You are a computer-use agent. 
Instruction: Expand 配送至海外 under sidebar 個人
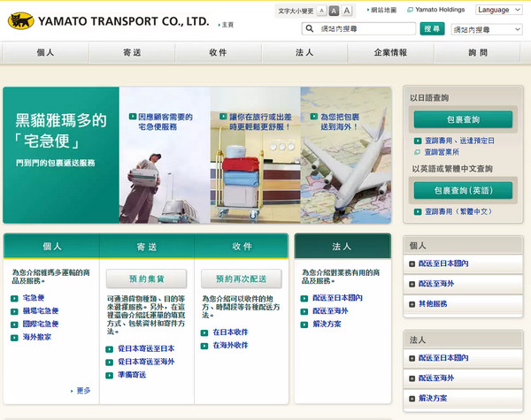(463, 284)
